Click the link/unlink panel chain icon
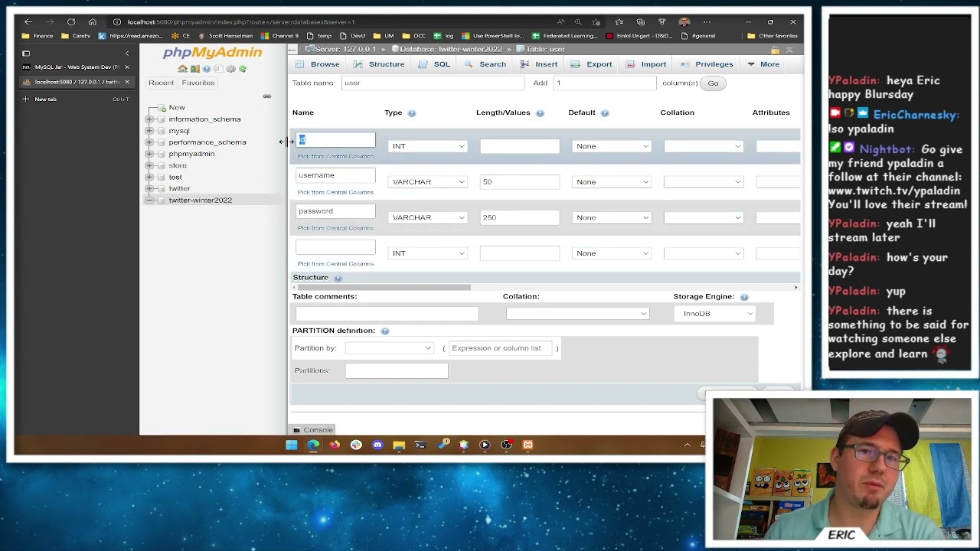The height and width of the screenshot is (551, 980). [x=266, y=96]
